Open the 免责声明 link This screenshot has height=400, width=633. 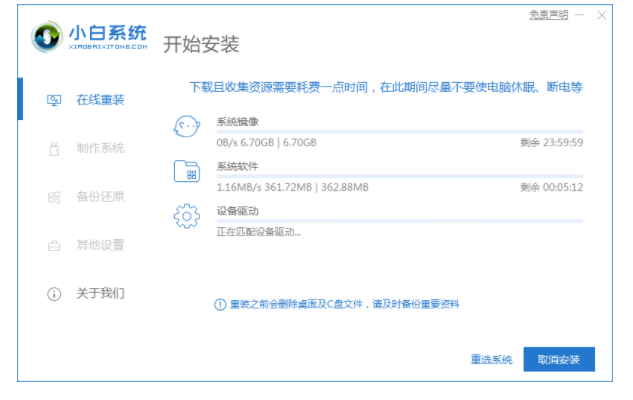[549, 15]
